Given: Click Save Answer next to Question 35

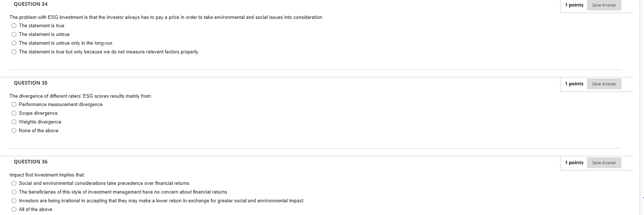Looking at the screenshot, I should click(x=604, y=84).
